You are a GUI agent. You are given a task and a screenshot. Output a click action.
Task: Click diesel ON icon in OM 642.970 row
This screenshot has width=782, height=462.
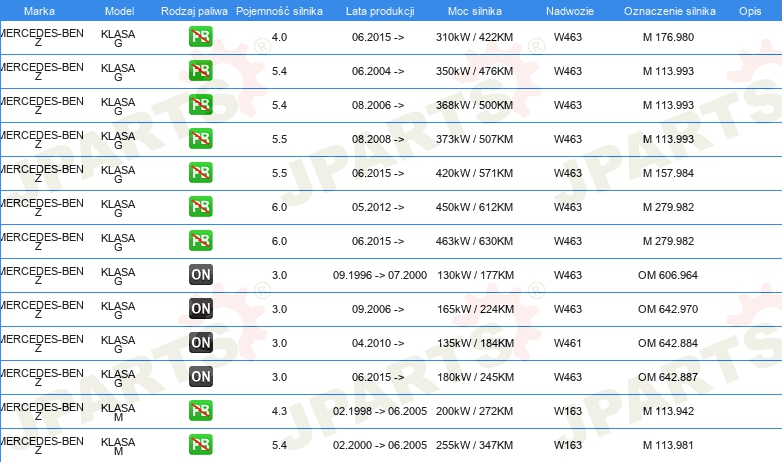click(x=200, y=308)
